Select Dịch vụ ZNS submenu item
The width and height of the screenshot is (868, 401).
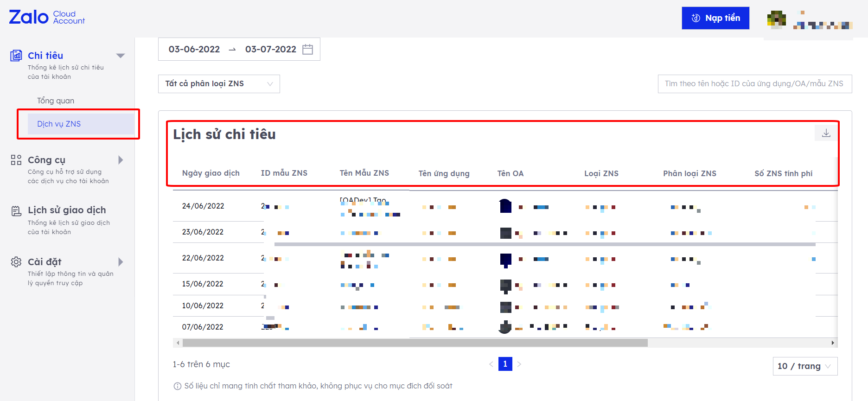point(81,124)
